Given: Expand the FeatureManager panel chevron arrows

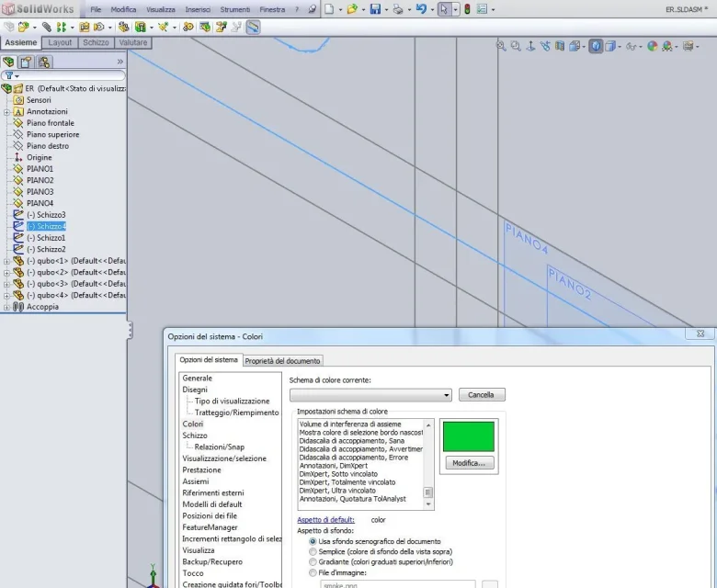Looking at the screenshot, I should 120,62.
